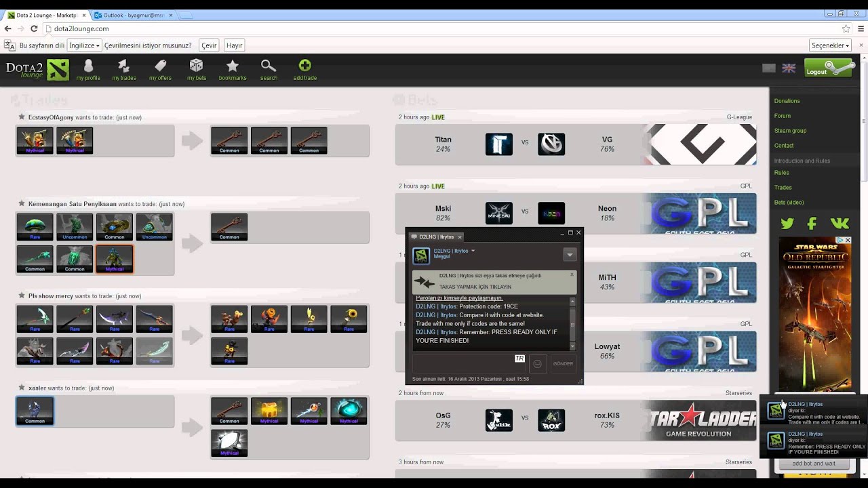The height and width of the screenshot is (488, 868).
Task: Open the Chrome menu icon
Action: pyautogui.click(x=861, y=28)
